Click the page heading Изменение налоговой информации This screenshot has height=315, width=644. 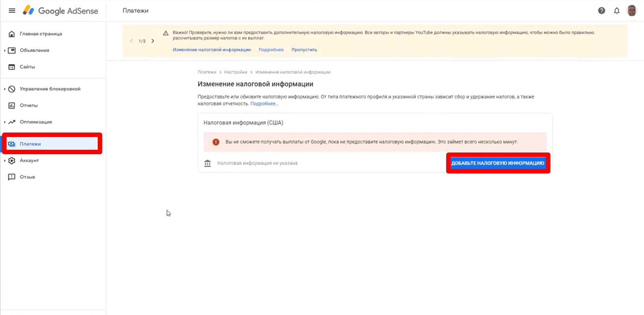[x=256, y=84]
